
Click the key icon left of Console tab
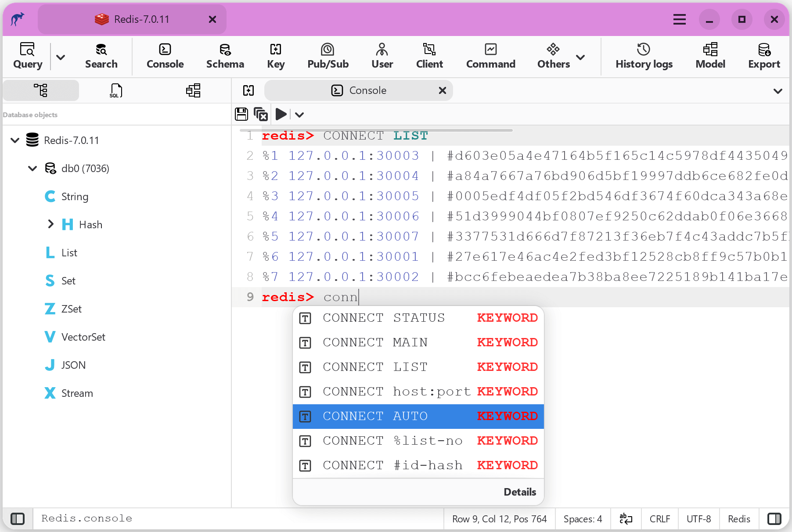248,90
